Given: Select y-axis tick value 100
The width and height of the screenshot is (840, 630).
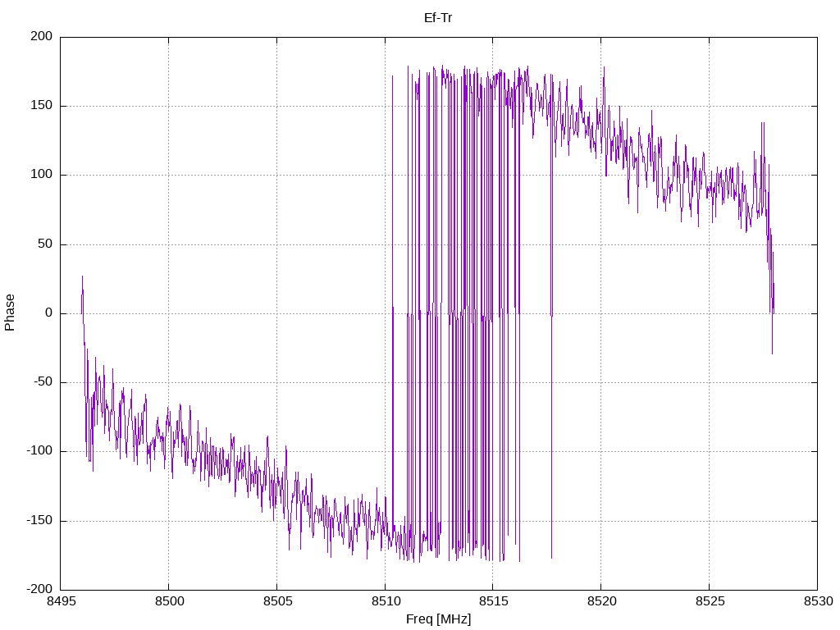Looking at the screenshot, I should click(x=42, y=175).
